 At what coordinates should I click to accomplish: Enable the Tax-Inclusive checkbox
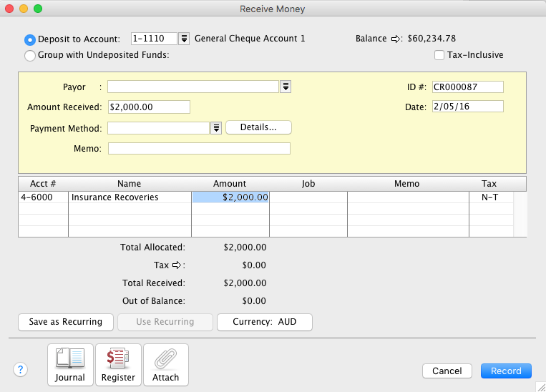440,55
